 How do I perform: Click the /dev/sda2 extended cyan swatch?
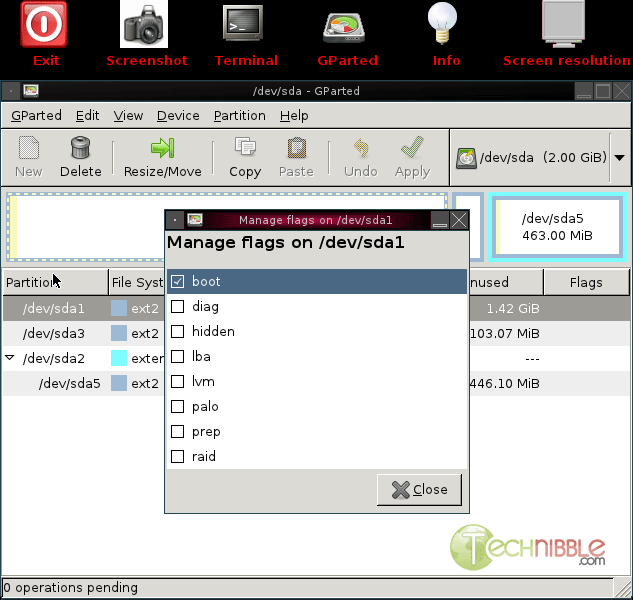(x=119, y=358)
